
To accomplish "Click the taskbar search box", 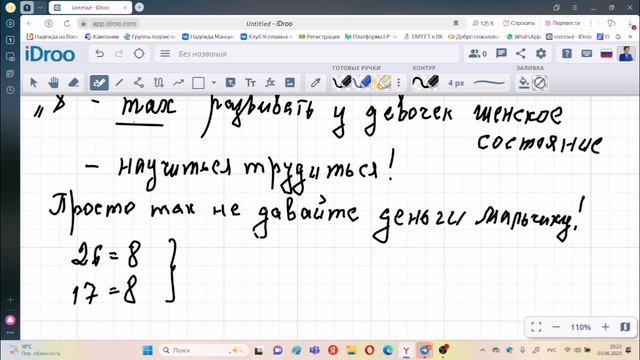I will point(203,350).
